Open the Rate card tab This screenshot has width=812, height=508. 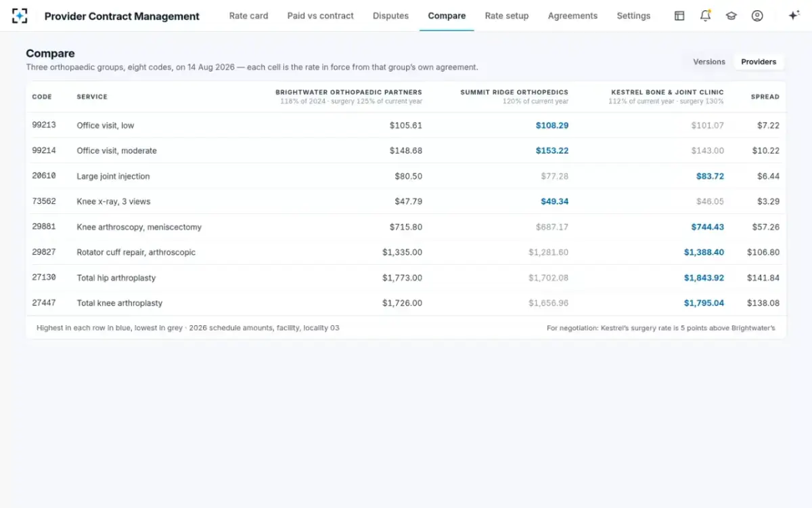(248, 16)
